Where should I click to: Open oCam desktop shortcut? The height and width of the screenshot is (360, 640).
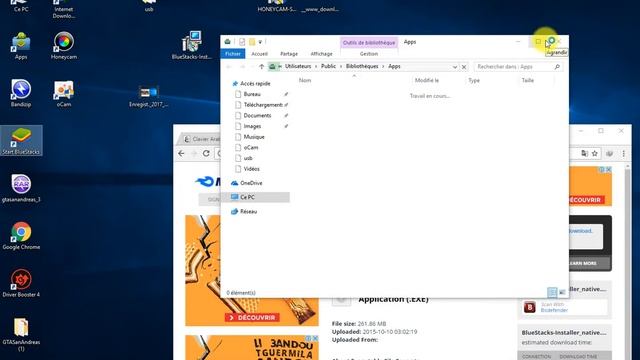point(64,93)
